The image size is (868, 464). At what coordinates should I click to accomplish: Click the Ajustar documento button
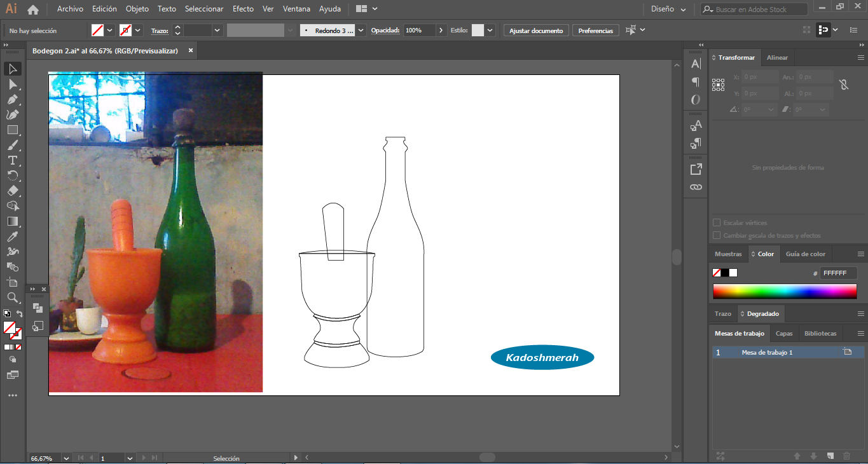536,31
